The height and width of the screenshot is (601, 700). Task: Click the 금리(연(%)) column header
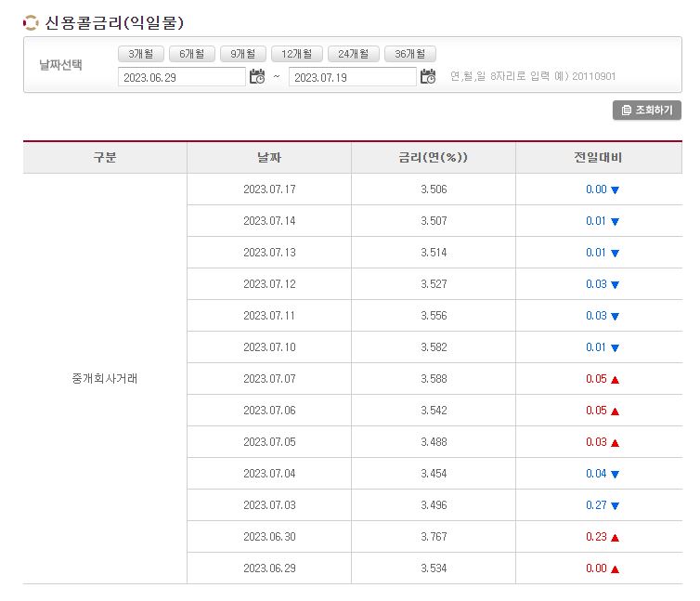433,157
